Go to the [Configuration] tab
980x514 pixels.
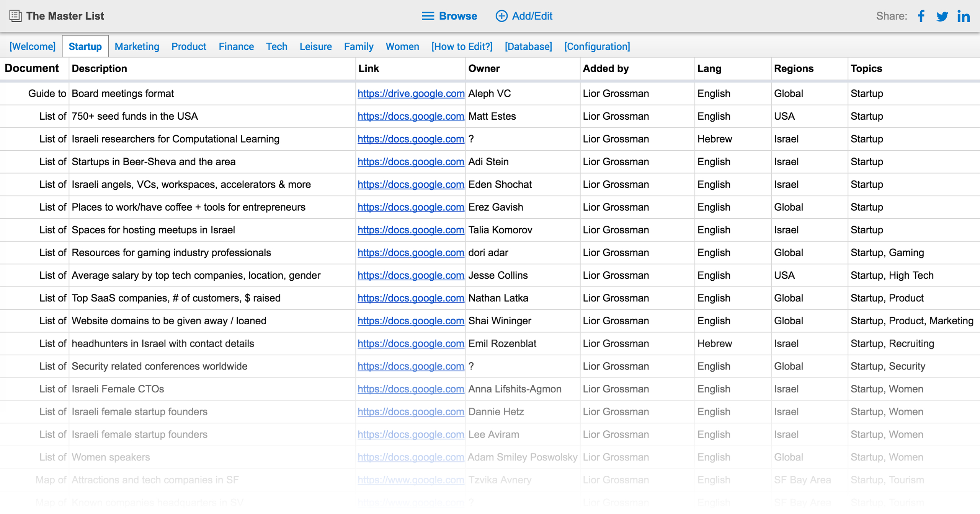click(597, 47)
